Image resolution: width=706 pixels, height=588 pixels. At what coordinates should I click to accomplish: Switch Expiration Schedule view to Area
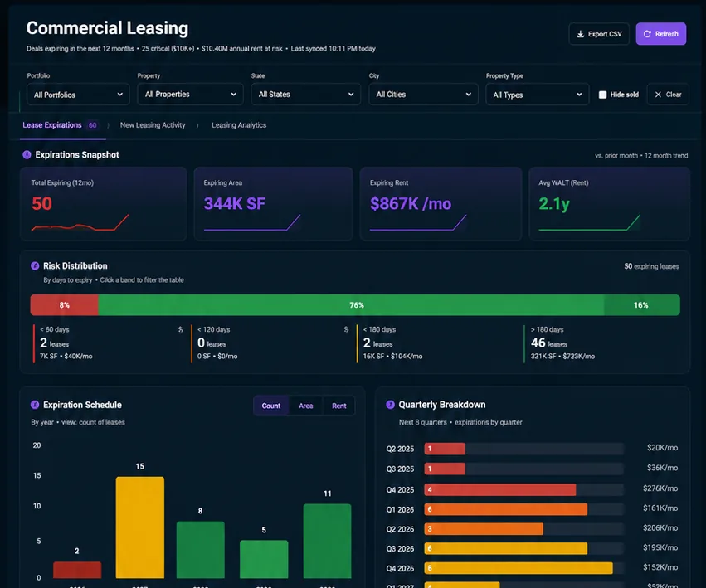[x=306, y=406]
